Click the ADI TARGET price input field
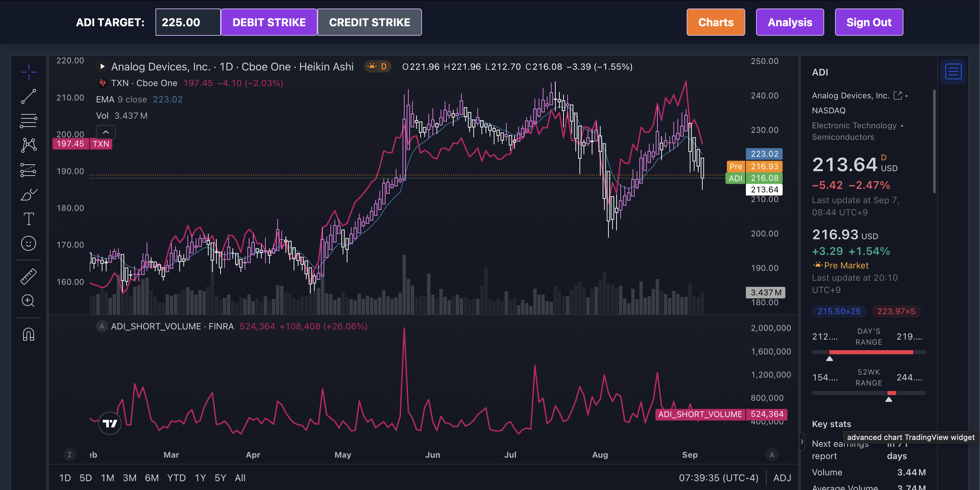Screen dimensions: 980x490 click(187, 22)
